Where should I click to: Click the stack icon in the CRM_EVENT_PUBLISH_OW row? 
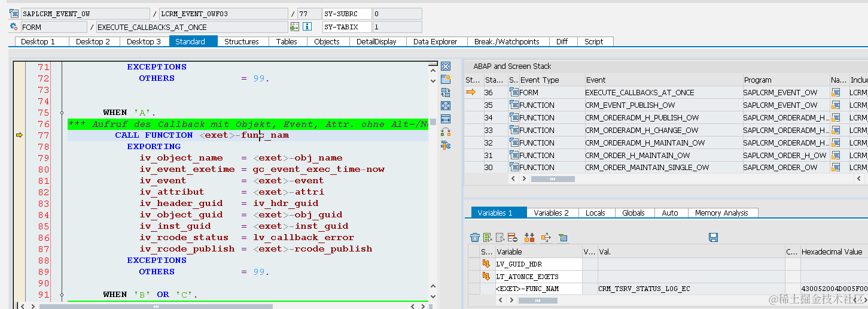point(514,105)
